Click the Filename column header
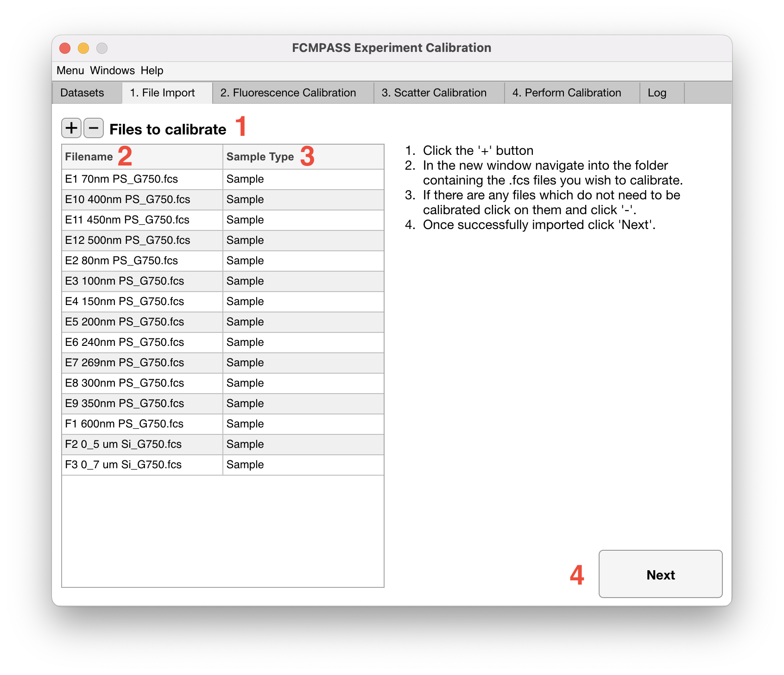784x675 pixels. 142,157
